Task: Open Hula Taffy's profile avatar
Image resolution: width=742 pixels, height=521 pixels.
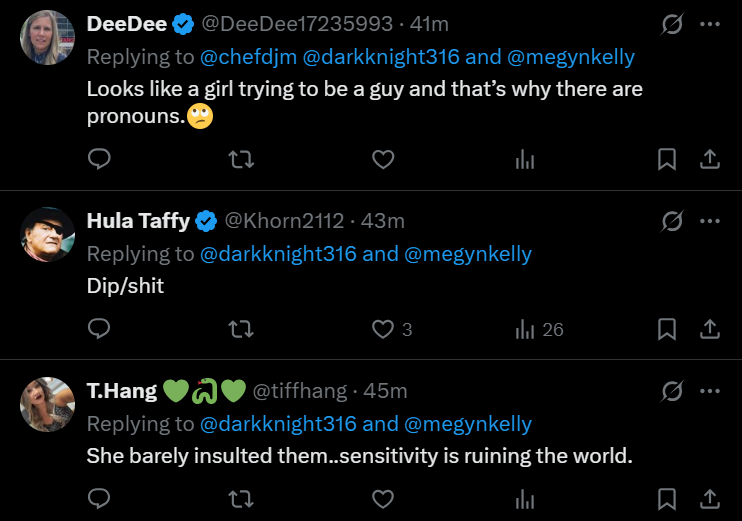Action: pyautogui.click(x=47, y=234)
